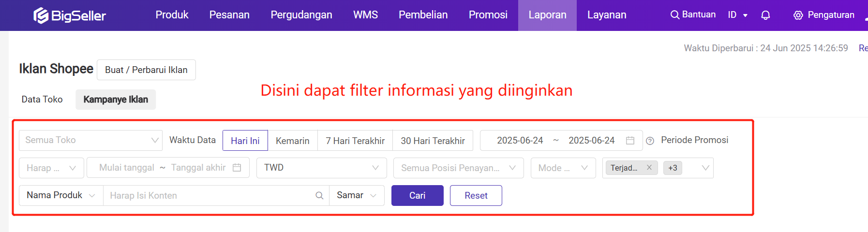Select Hari Ini time range
The height and width of the screenshot is (232, 868).
click(245, 141)
